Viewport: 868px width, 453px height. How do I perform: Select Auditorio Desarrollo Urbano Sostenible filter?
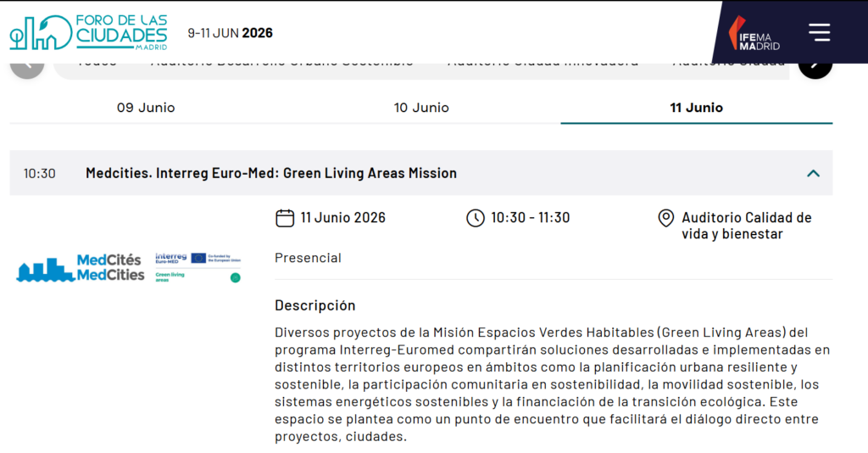click(x=282, y=64)
